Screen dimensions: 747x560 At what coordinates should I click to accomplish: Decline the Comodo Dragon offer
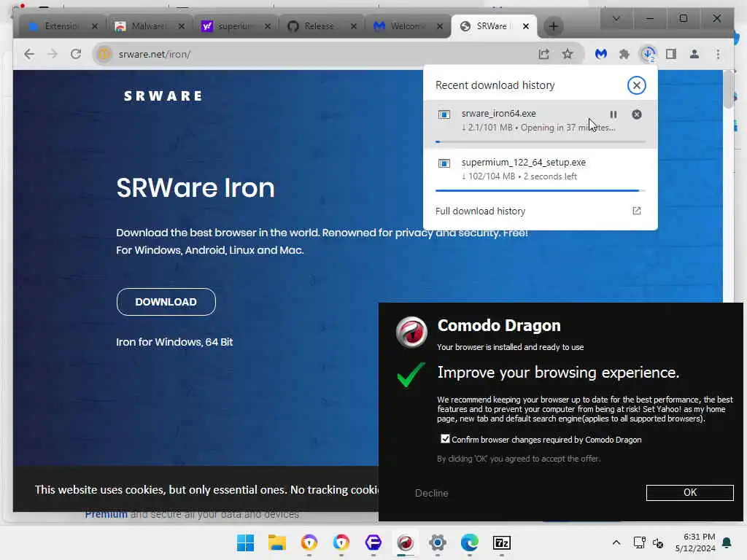(431, 494)
